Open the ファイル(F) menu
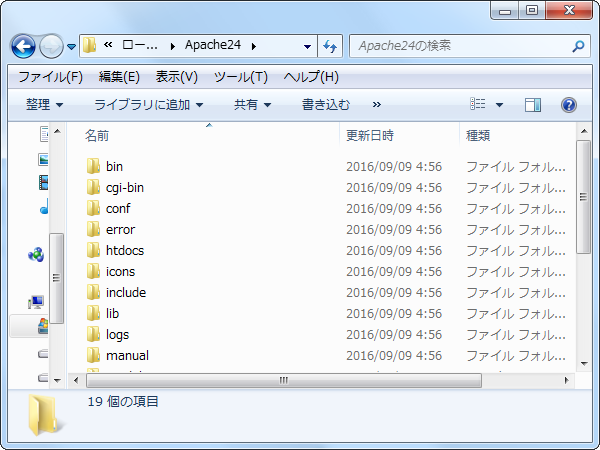 pos(51,77)
